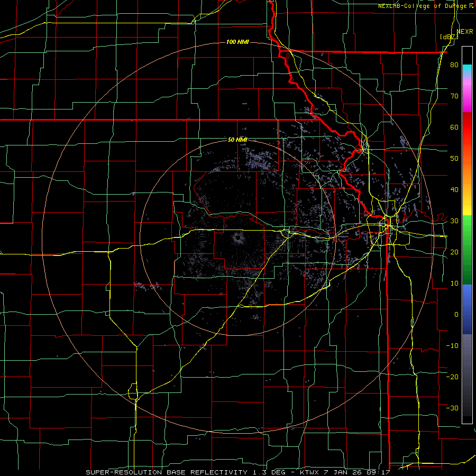The width and height of the screenshot is (476, 476).
Task: Click the 10 dBZ legend value
Action: coord(454,283)
